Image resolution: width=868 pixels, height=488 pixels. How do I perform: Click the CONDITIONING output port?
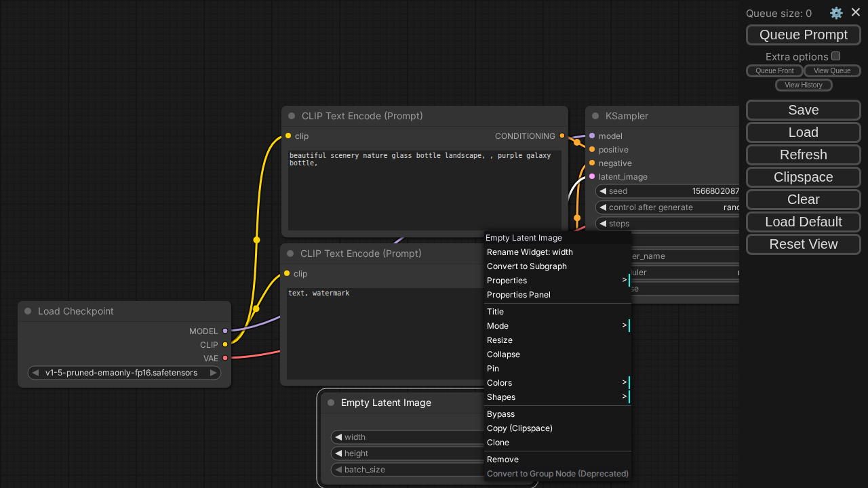click(562, 136)
